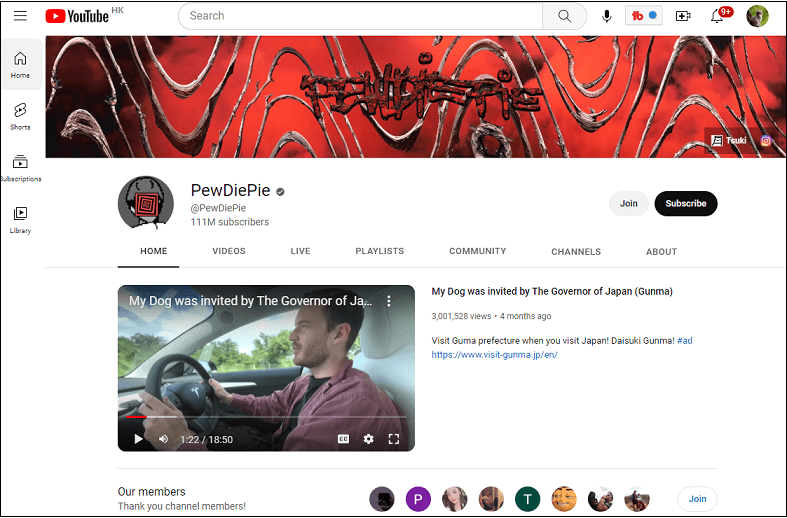This screenshot has width=787, height=518.
Task: Switch to the LIVE tab
Action: click(300, 251)
